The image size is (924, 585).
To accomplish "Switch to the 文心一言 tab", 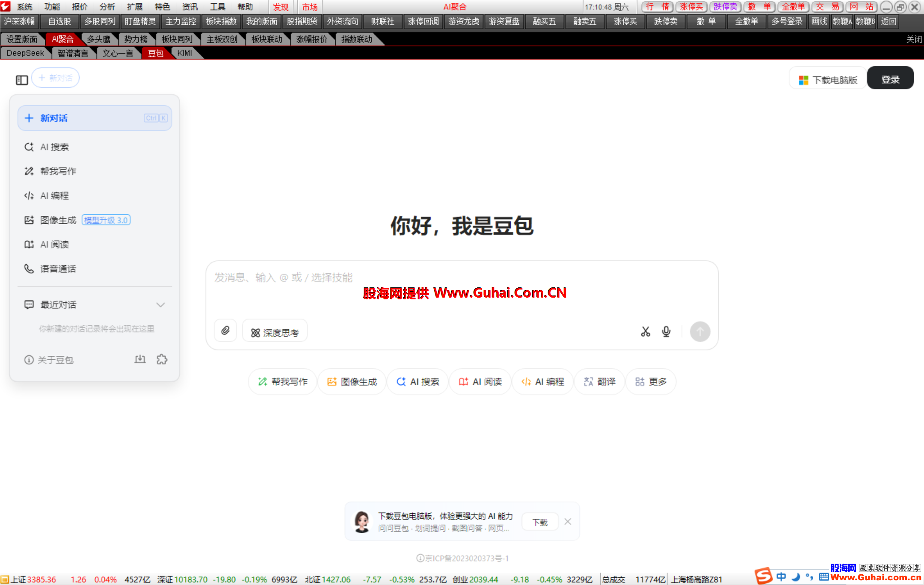I will (118, 53).
